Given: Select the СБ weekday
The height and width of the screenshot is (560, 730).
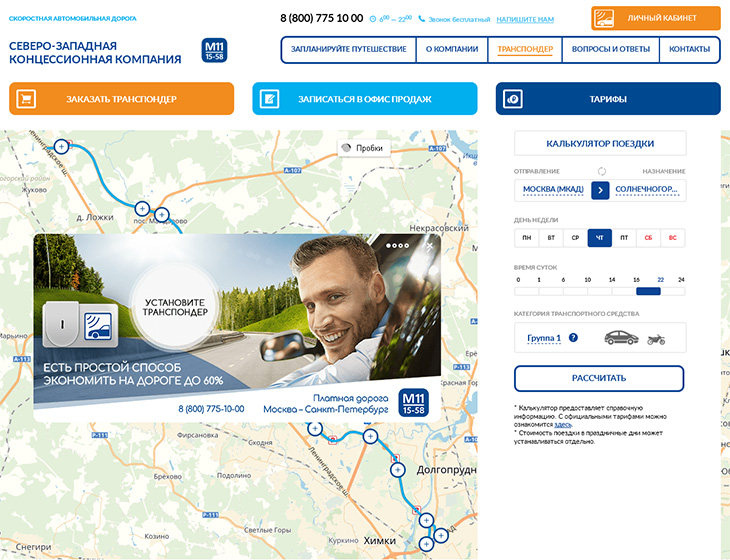Looking at the screenshot, I should point(648,238).
